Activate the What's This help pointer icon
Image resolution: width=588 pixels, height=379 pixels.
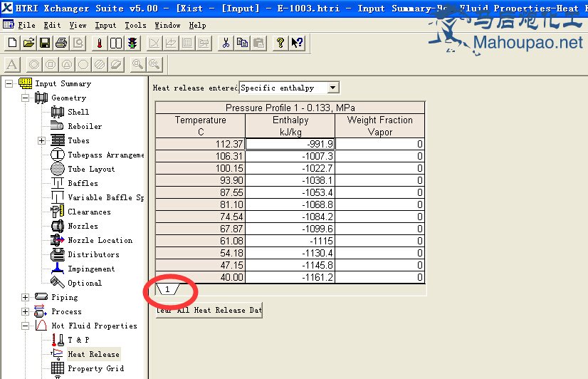coord(297,43)
